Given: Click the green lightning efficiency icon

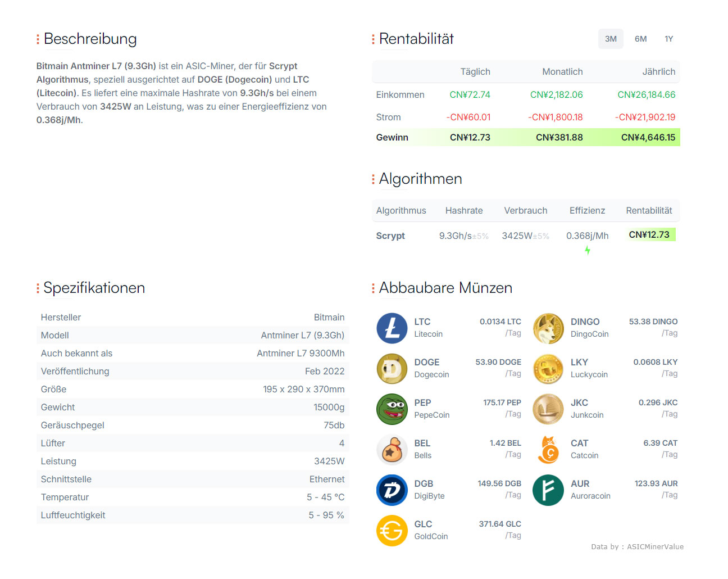Looking at the screenshot, I should tap(588, 250).
